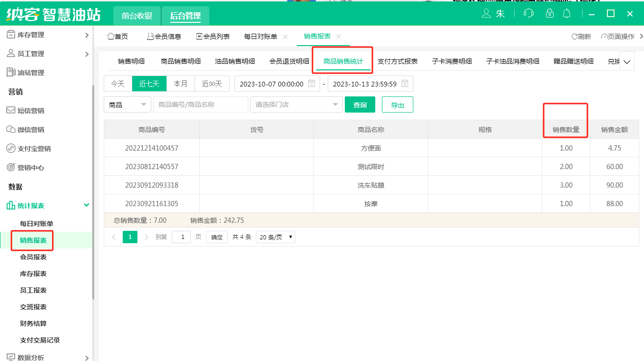Viewport: 644px width, 361px height.
Task: Open the 20 条/页 page size selector
Action: pos(275,237)
